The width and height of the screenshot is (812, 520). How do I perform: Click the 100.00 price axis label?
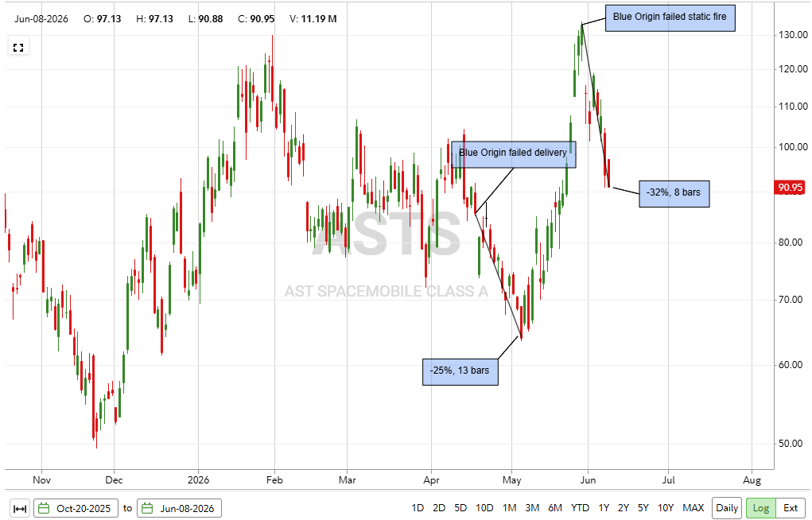pos(794,148)
